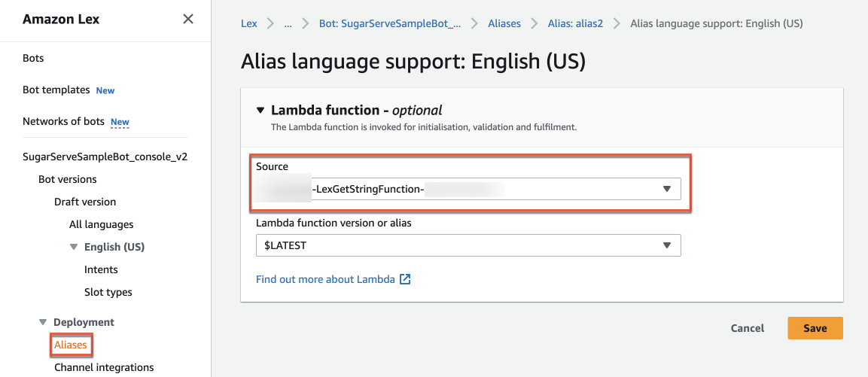Save the alias language settings
This screenshot has height=377, width=868.
(815, 328)
